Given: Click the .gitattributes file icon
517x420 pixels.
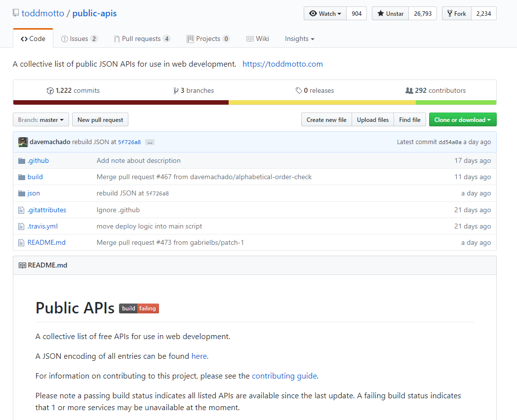Looking at the screenshot, I should point(21,210).
